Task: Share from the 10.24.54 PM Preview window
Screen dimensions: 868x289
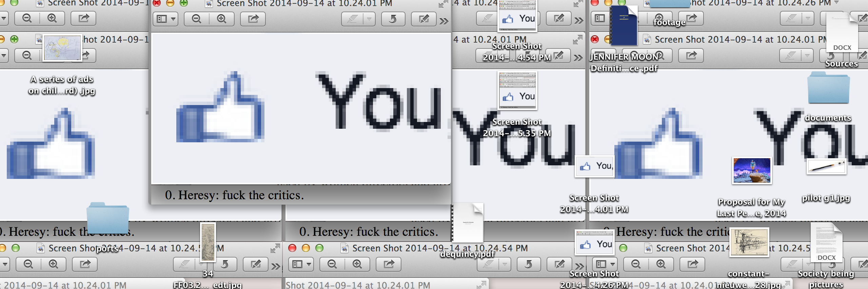Action: [x=389, y=264]
